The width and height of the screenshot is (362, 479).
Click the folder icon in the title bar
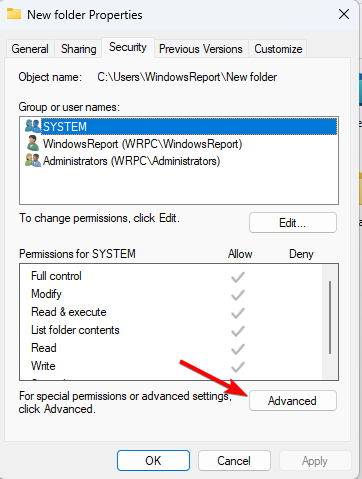(x=14, y=14)
